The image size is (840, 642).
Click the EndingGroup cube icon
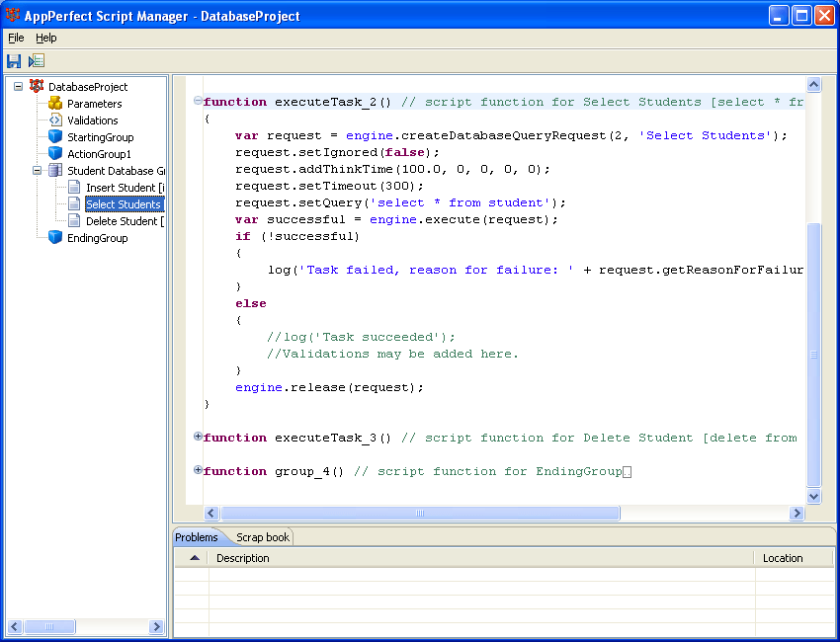pyautogui.click(x=55, y=237)
